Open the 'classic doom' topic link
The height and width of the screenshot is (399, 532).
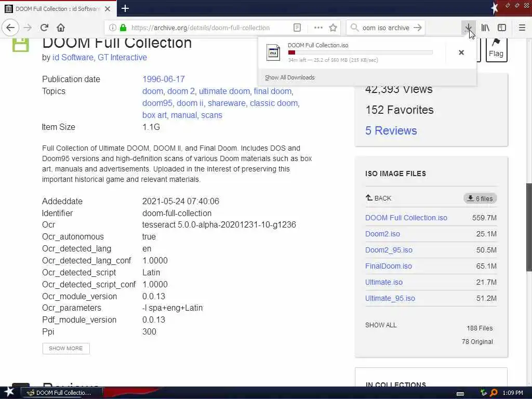click(273, 103)
